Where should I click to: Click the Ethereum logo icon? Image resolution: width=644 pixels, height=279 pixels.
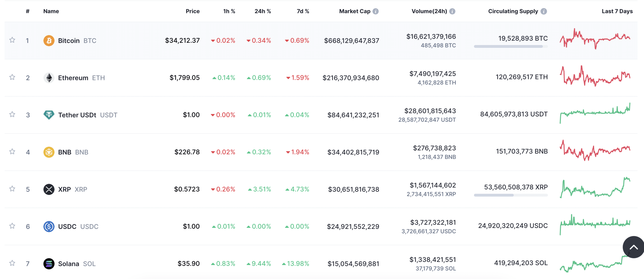(49, 78)
